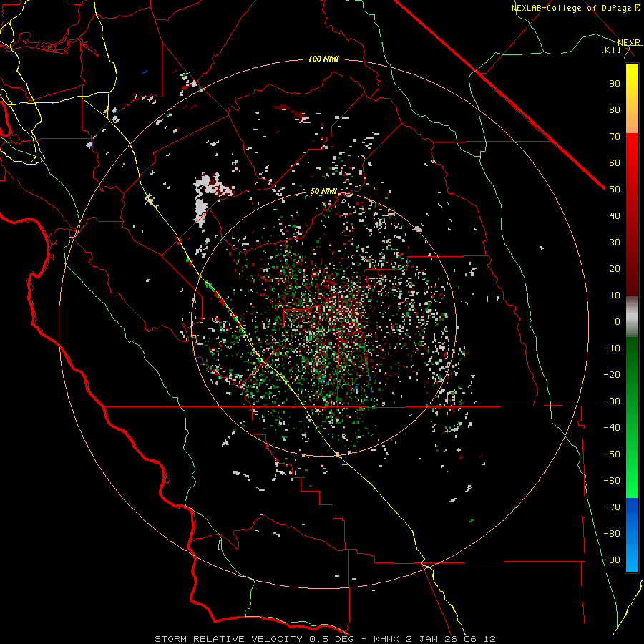The height and width of the screenshot is (644, 644).
Task: Click the 50 NMI range ring label
Action: coord(323,191)
